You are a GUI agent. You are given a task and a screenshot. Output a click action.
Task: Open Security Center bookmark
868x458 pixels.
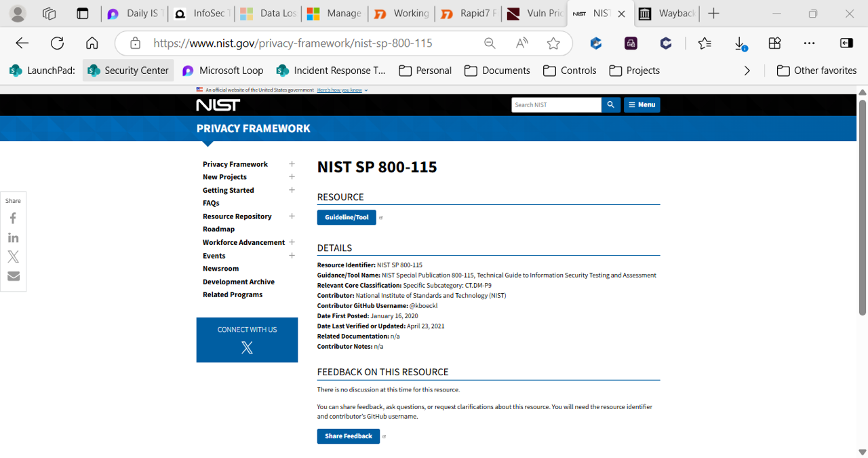tap(128, 71)
